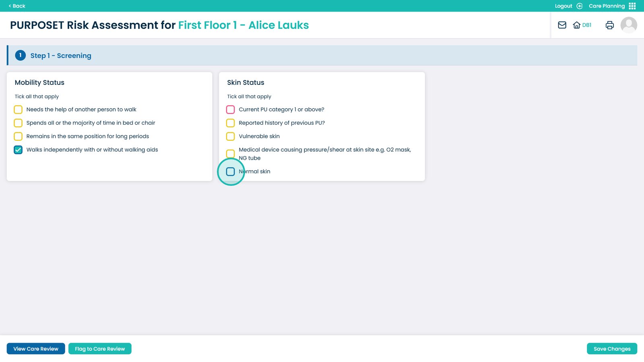Screen dimensions: 644x362
Task: Click the Flag to Care Review button
Action: click(100, 349)
